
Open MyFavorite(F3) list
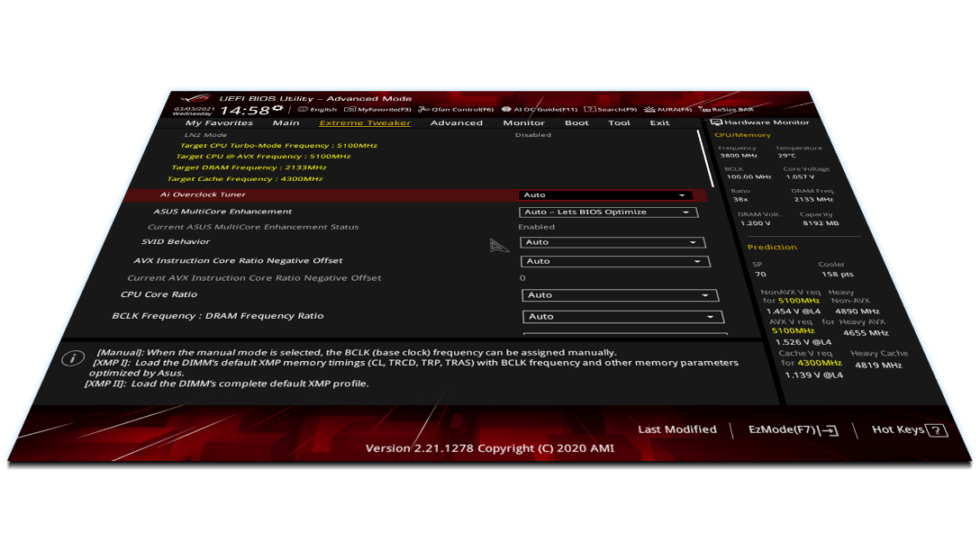click(377, 109)
